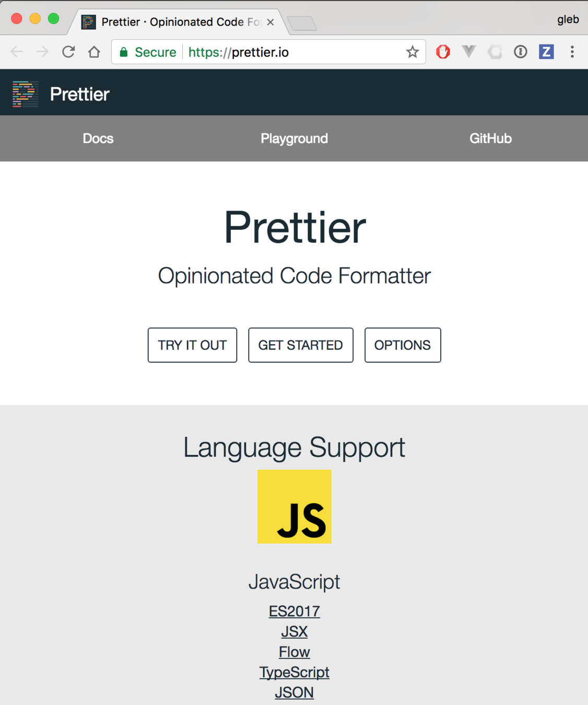
Task: Click the Prettier header title text
Action: coord(80,94)
